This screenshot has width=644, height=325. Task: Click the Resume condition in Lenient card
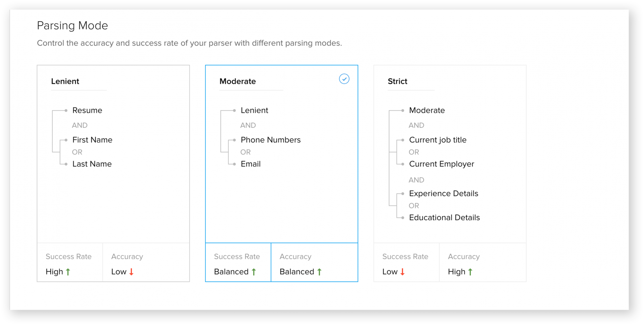point(87,110)
